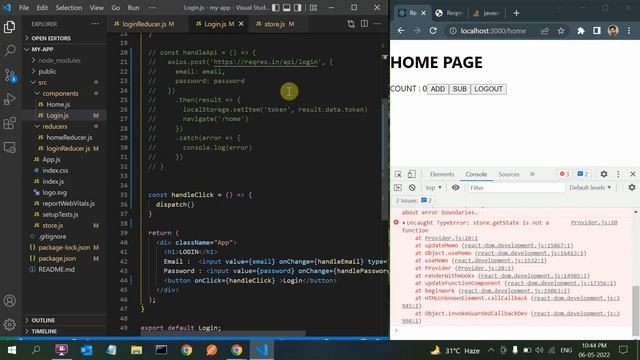Open Chrome Extensions puzzle icon
Screen dimensions: 640x360
(581, 31)
